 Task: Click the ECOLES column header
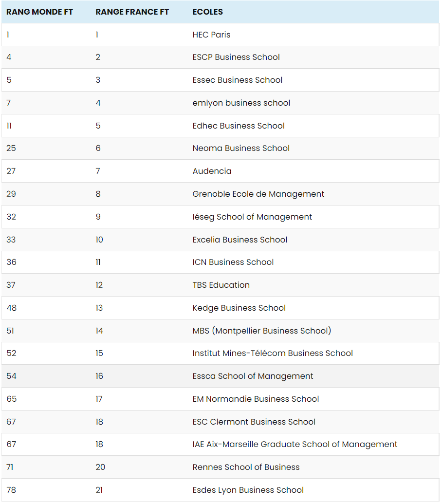(x=208, y=12)
